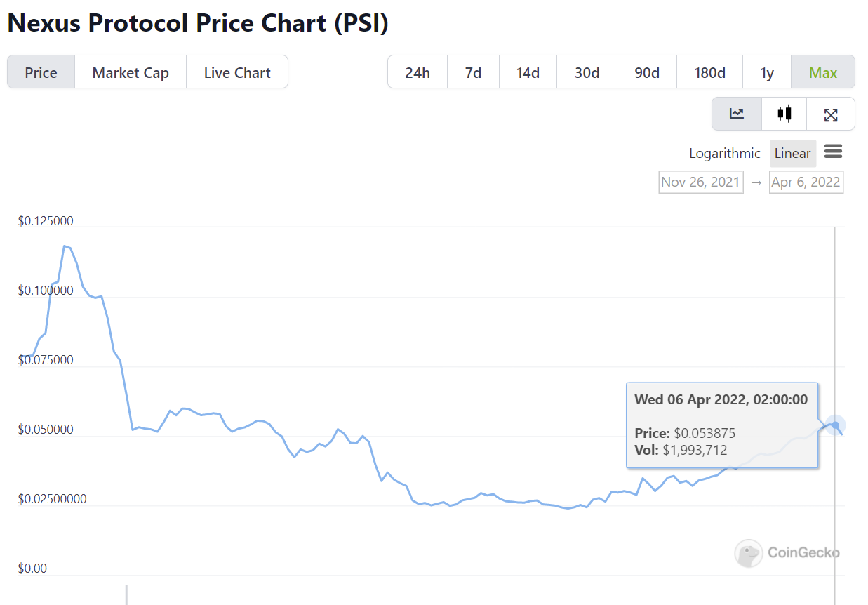Pick the 90d time range
The width and height of the screenshot is (868, 605).
tap(646, 72)
